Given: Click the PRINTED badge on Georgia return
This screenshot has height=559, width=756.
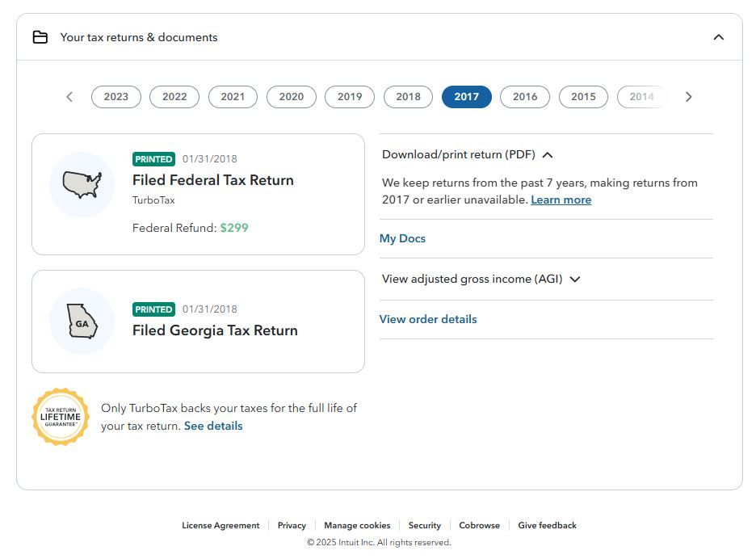Looking at the screenshot, I should (153, 309).
